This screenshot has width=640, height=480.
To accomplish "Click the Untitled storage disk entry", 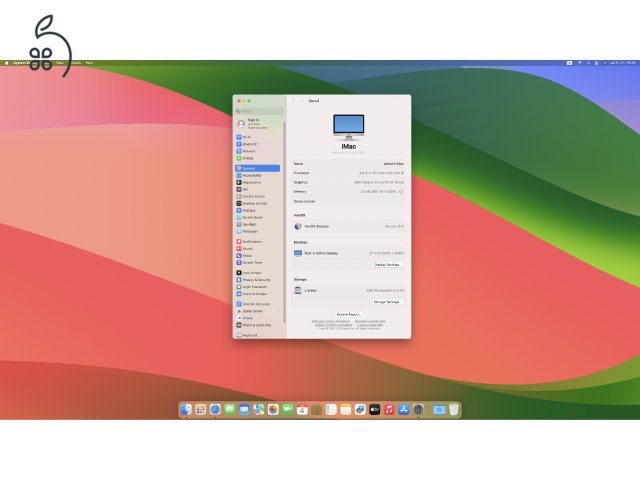I will tap(349, 291).
